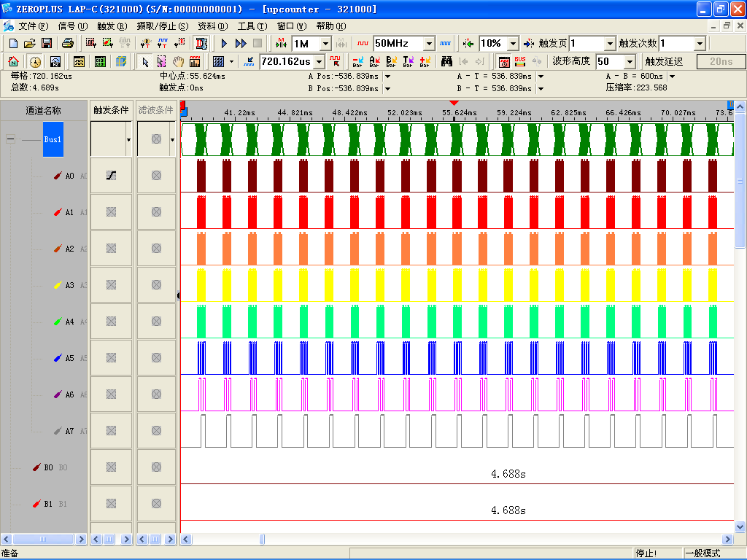Viewport: 747px width, 560px height.
Task: Toggle the trigger condition box for A1
Action: 111,212
